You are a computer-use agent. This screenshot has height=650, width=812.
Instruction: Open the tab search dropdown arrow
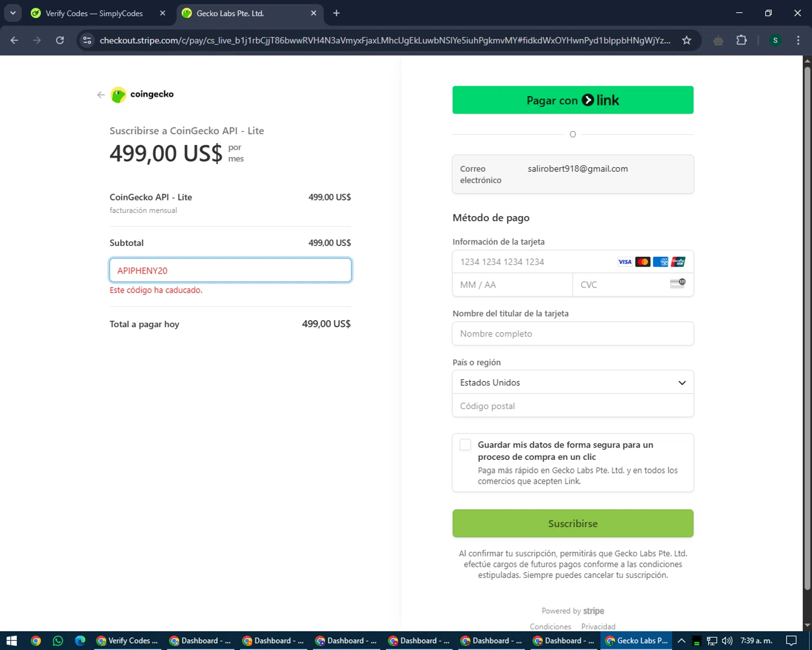point(12,13)
